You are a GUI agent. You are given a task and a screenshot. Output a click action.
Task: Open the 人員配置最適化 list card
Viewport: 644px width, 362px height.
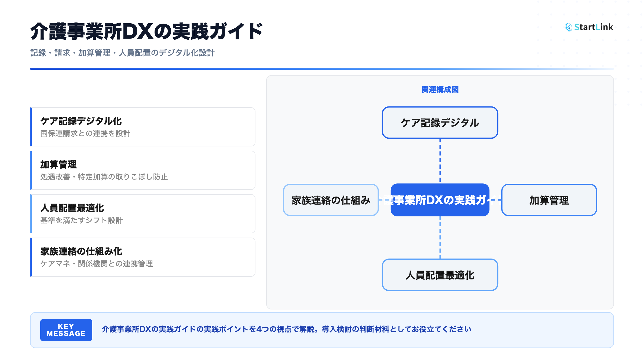click(143, 214)
